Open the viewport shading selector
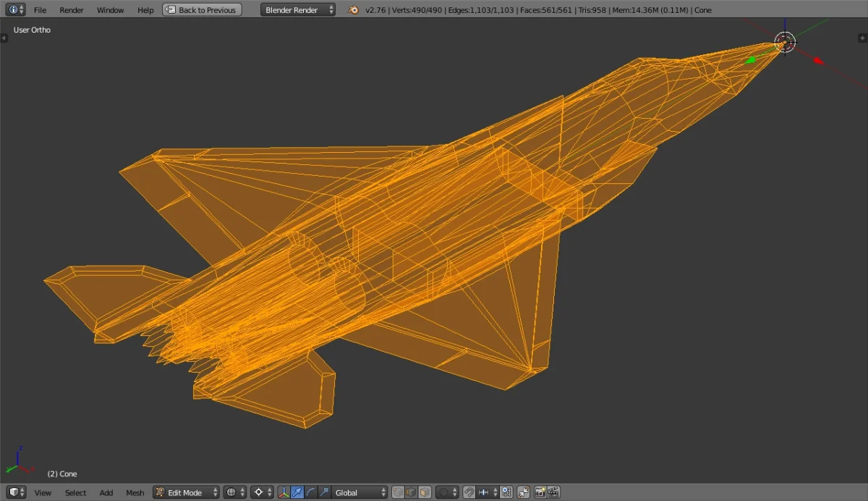The height and width of the screenshot is (501, 868). pos(235,492)
